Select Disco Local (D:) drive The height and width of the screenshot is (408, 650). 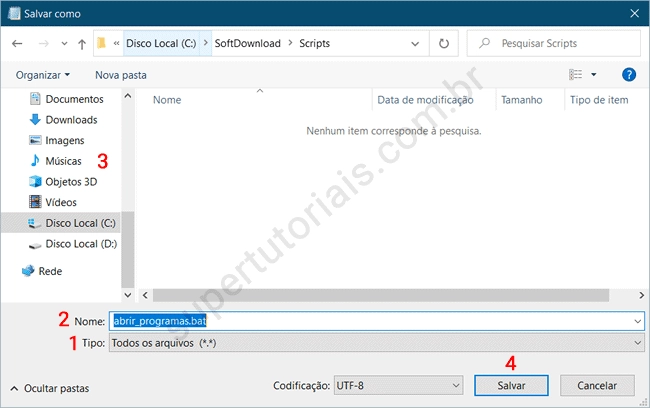[x=80, y=244]
